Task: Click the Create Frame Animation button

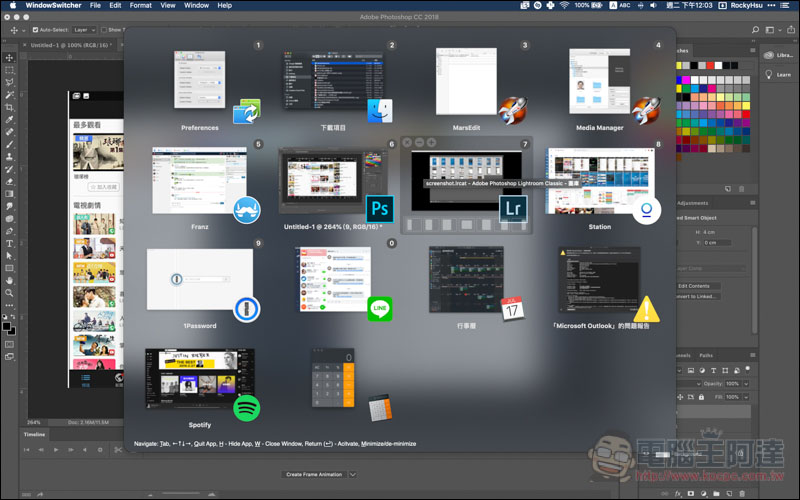Action: (x=314, y=474)
